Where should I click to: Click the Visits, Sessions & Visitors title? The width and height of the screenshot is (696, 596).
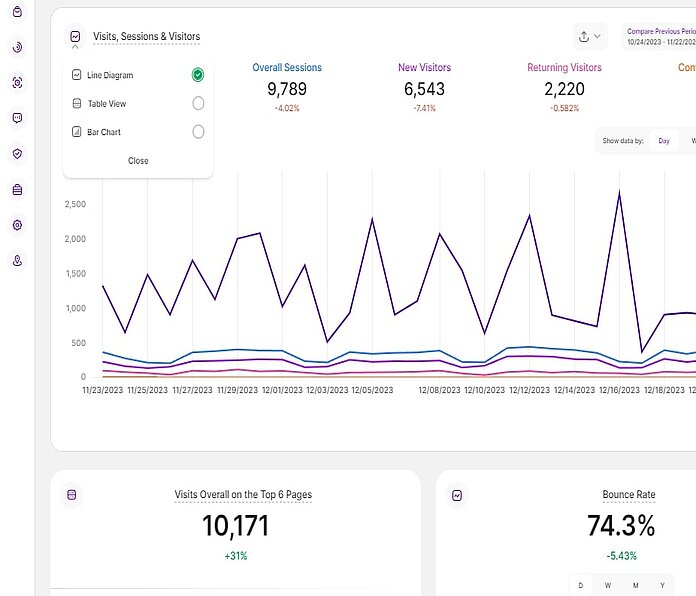[x=146, y=37]
